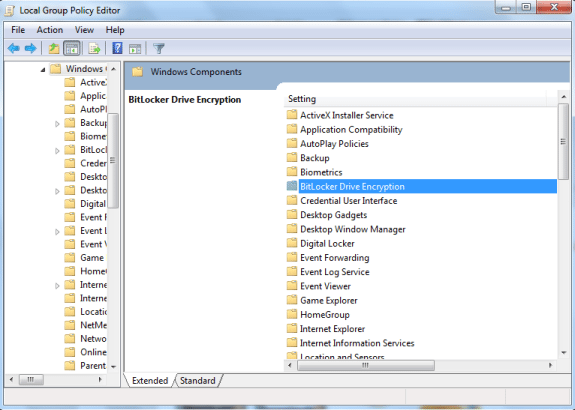Click the Desktop Window Manager folder icon
The height and width of the screenshot is (410, 575).
tap(292, 229)
